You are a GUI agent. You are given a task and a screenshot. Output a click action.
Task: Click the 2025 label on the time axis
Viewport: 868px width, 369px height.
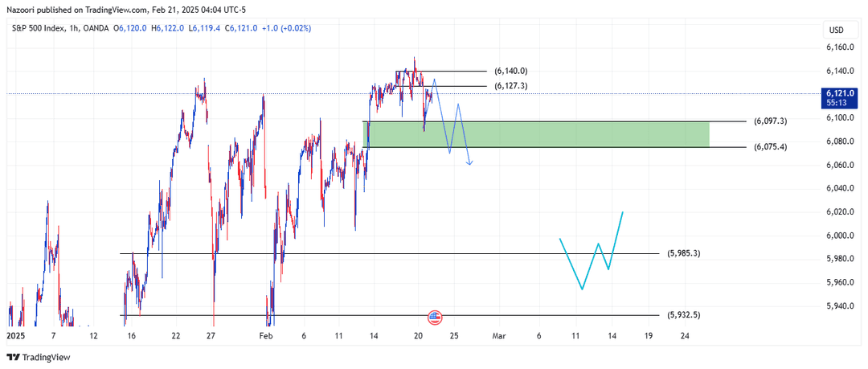click(x=15, y=336)
